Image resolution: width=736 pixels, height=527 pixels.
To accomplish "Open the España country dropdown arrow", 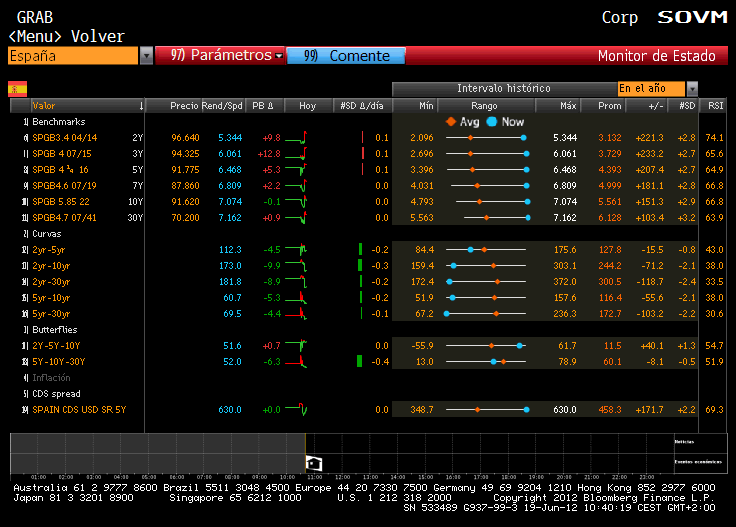I will coord(147,56).
